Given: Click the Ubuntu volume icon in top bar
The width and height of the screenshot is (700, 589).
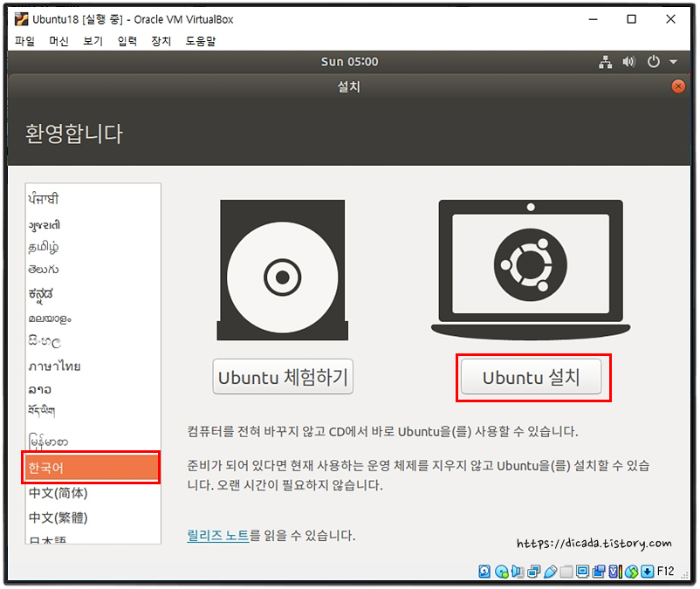Looking at the screenshot, I should tap(628, 62).
